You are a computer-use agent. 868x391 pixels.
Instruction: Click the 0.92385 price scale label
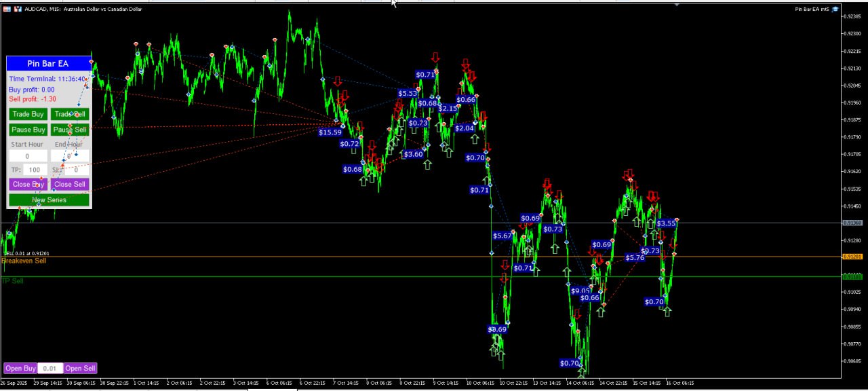point(852,16)
